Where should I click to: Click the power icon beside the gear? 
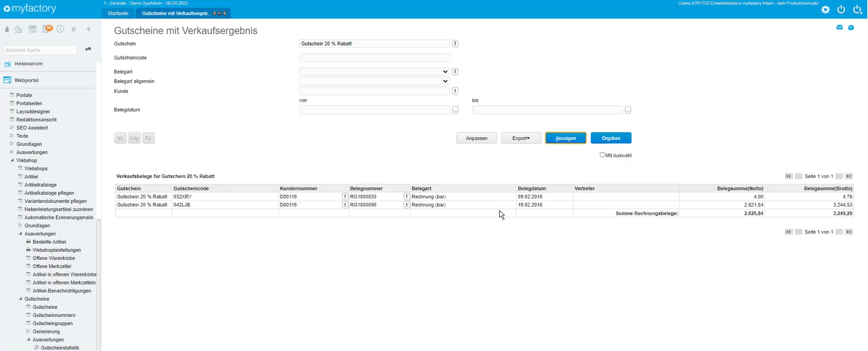click(841, 10)
